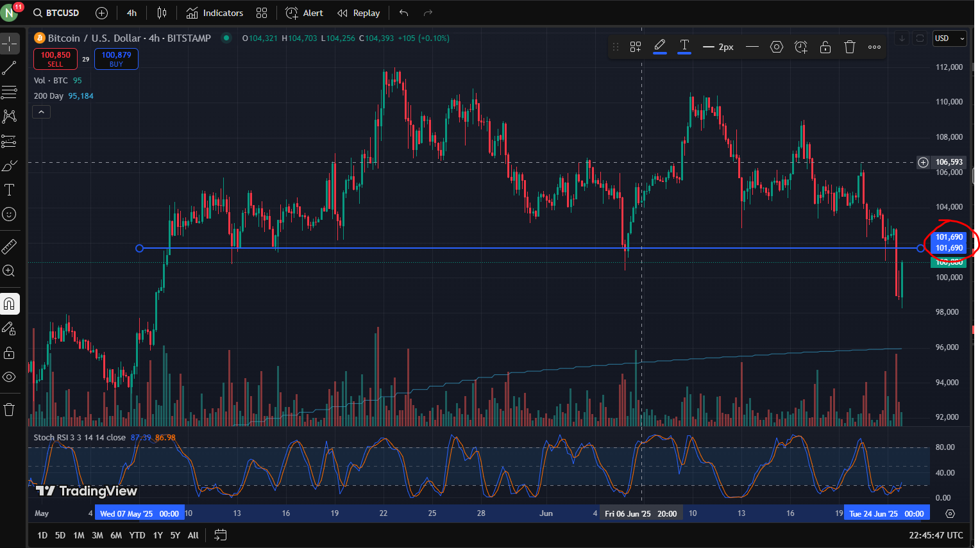Click the market open status dot
Screen dimensions: 980x548
click(226, 38)
